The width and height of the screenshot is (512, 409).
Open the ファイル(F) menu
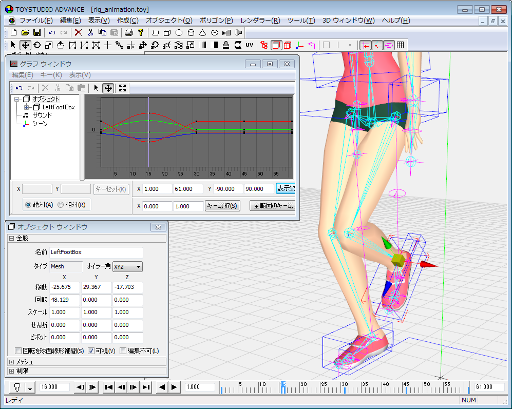point(36,21)
